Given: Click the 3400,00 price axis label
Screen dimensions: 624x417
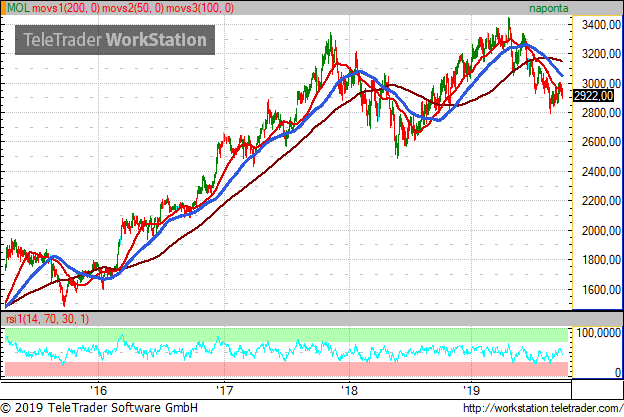Looking at the screenshot, I should (x=601, y=25).
